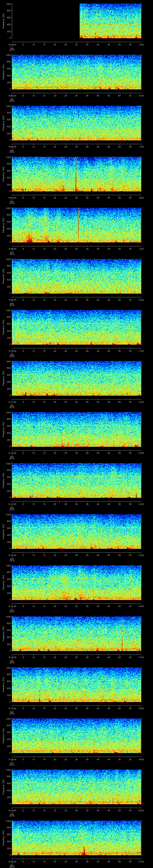Click the 12:00 end time label
The width and height of the screenshot is (153, 868).
point(141,402)
